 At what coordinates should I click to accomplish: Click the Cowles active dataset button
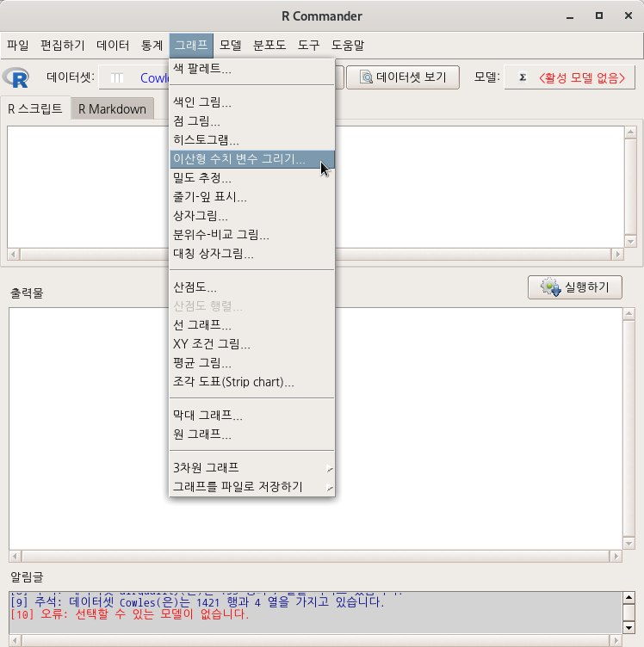[134, 77]
